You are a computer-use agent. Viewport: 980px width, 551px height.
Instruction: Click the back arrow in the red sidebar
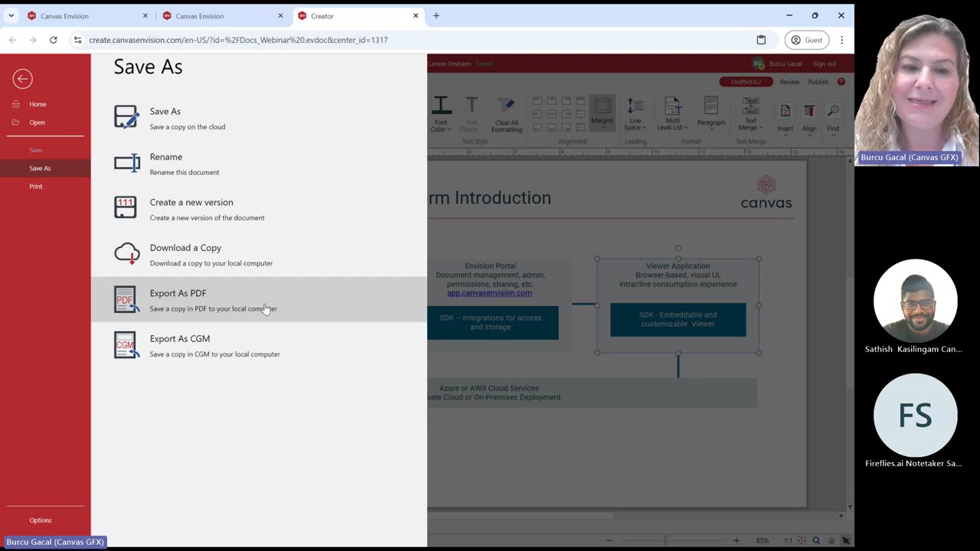(22, 79)
